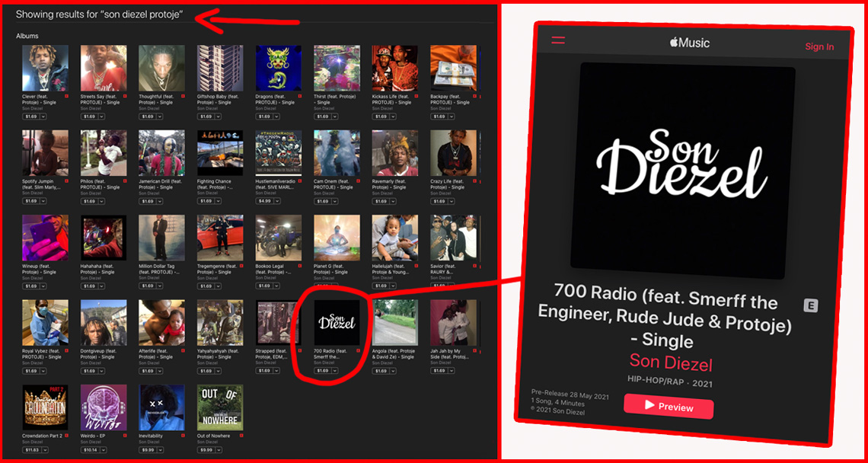Open the hamburger menu in Apple Music

[x=558, y=40]
